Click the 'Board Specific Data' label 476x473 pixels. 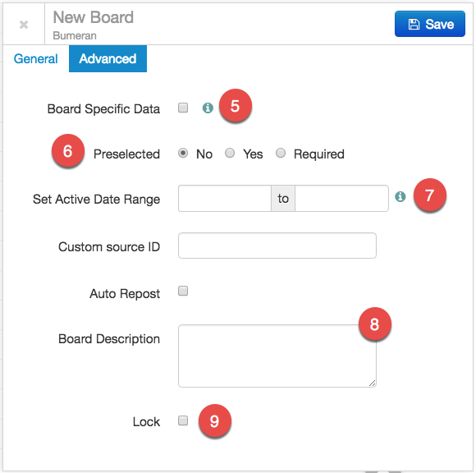103,108
